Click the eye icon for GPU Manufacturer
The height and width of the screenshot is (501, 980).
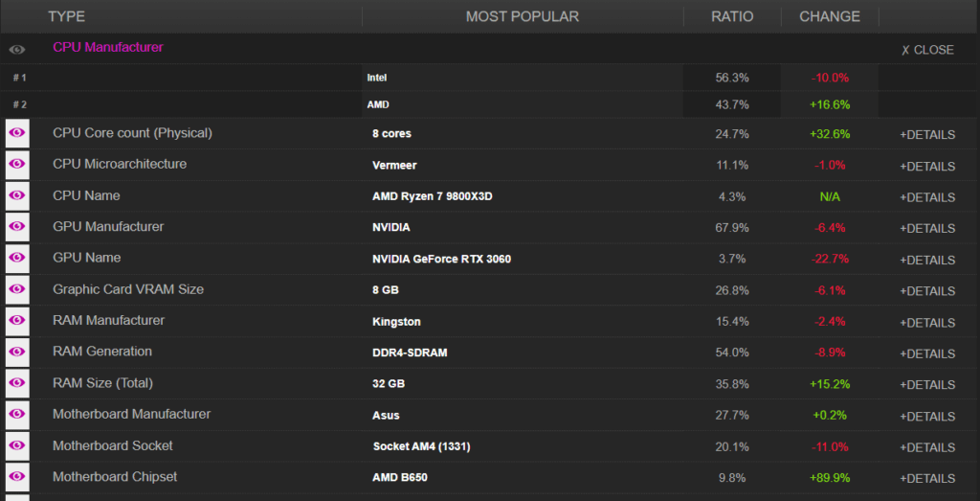coord(17,227)
